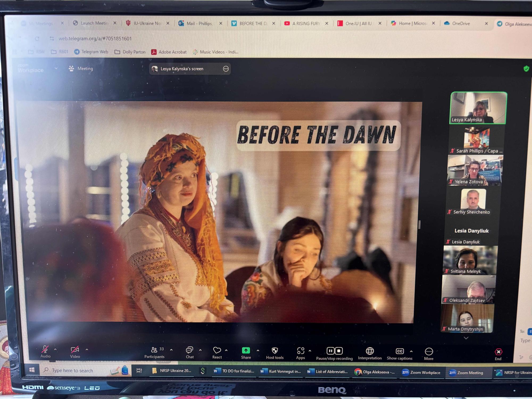The width and height of the screenshot is (532, 399).
Task: Switch to the Launch Meeting browser tab
Action: coord(94,23)
